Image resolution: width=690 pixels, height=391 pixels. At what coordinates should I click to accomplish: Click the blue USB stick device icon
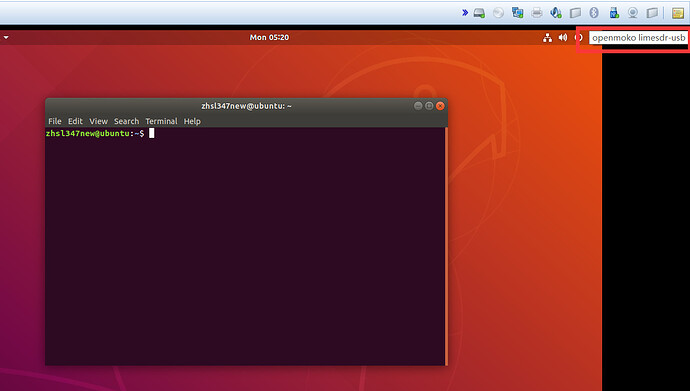point(614,13)
